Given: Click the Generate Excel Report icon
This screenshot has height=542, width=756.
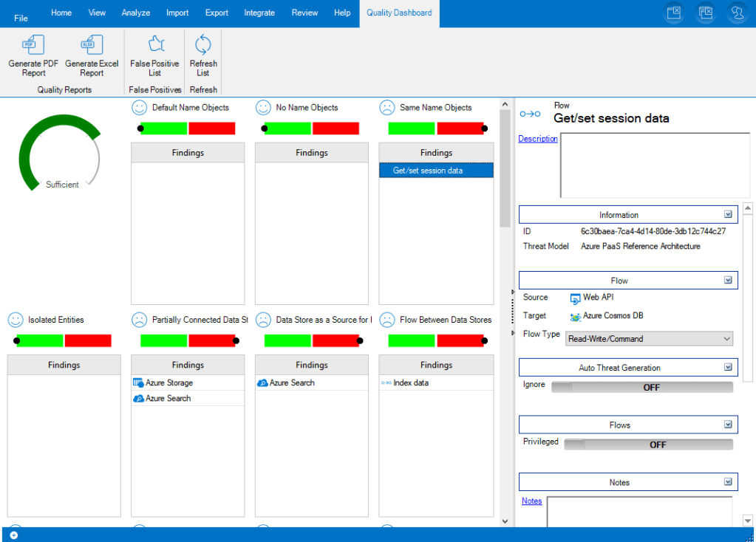Looking at the screenshot, I should (92, 46).
